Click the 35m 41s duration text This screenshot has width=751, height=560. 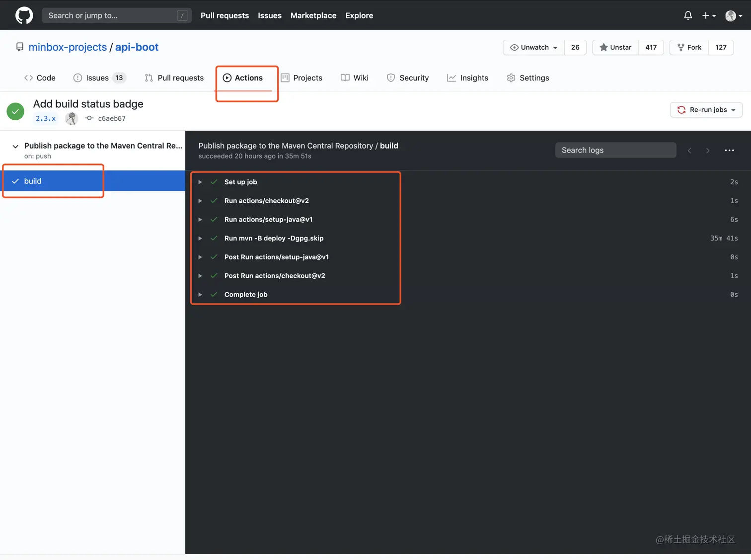pyautogui.click(x=724, y=239)
